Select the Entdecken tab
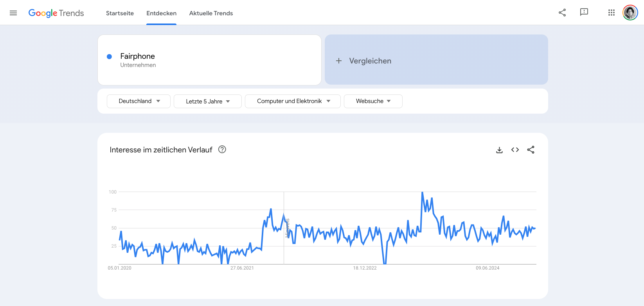The width and height of the screenshot is (644, 306). click(161, 13)
